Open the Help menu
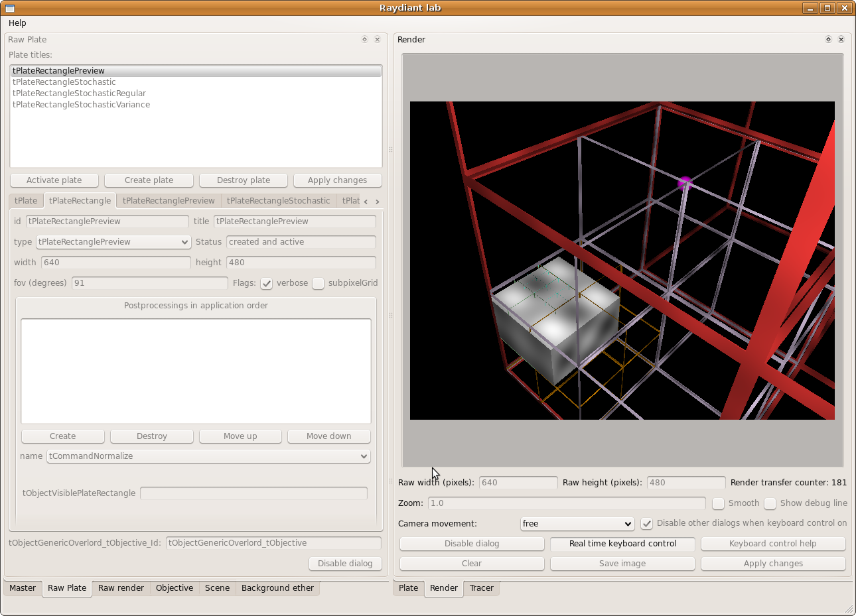 (17, 23)
